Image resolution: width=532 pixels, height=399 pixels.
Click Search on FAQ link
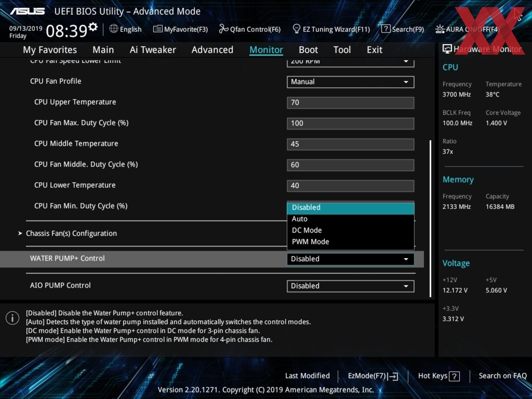tap(503, 376)
